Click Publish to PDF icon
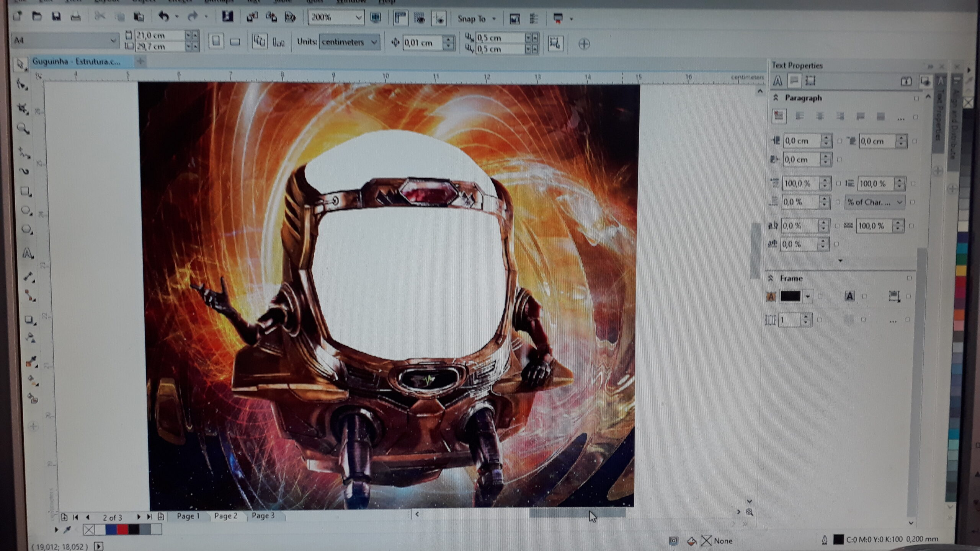Screen dimensions: 980x551 coord(291,17)
